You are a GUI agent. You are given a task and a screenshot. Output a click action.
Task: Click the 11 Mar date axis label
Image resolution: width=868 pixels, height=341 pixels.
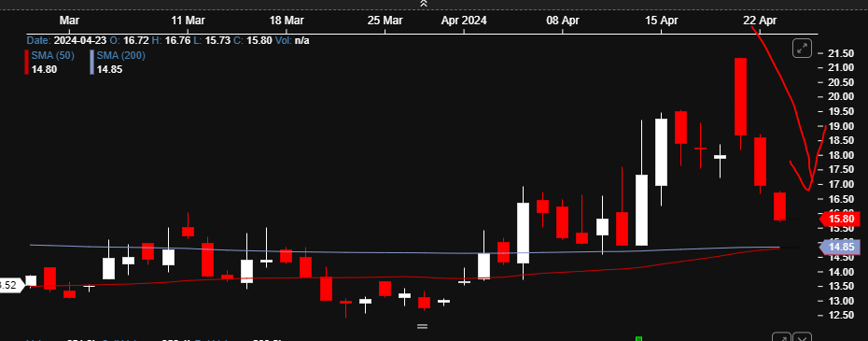pyautogui.click(x=189, y=21)
